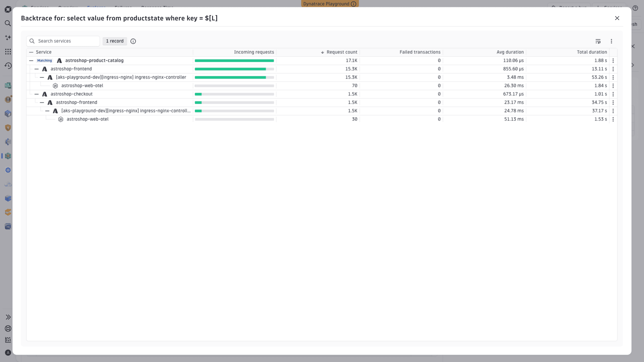The height and width of the screenshot is (362, 644).
Task: Click the 3.48 ms average duration value
Action: [x=515, y=77]
